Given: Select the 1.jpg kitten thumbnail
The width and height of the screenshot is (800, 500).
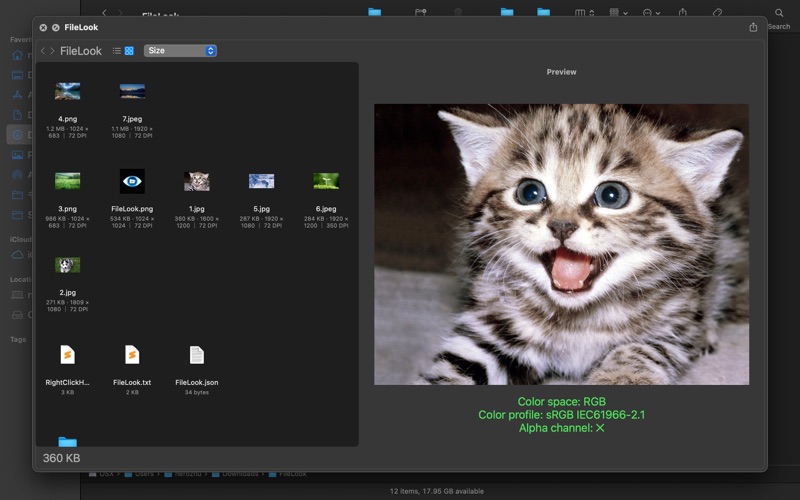Looking at the screenshot, I should tap(196, 181).
